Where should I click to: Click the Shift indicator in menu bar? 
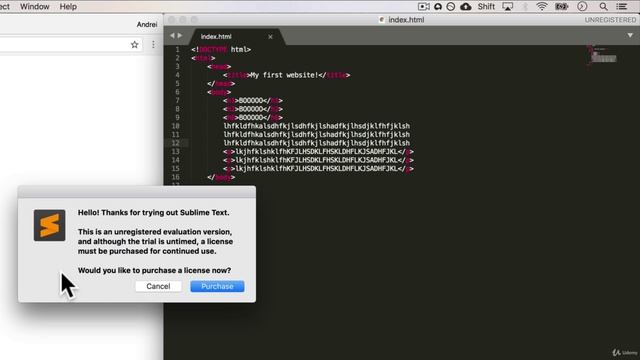click(x=486, y=7)
